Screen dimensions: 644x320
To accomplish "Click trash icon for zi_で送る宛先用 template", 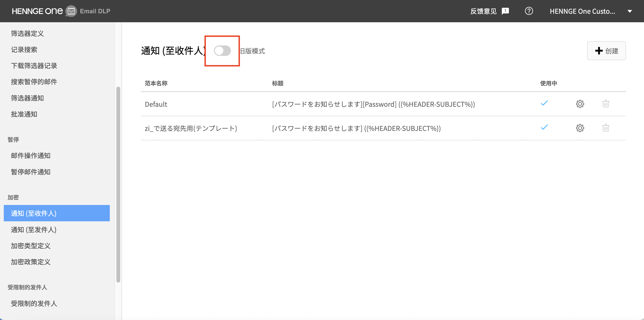I will pos(605,128).
